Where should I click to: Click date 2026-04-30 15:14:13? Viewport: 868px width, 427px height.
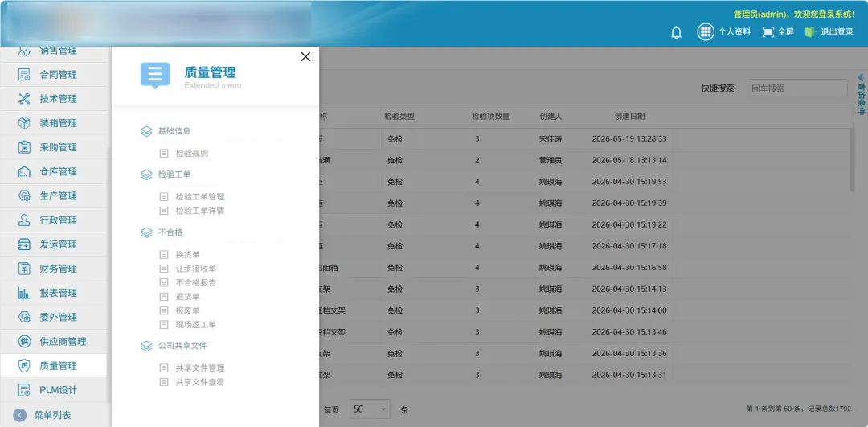pyautogui.click(x=629, y=289)
